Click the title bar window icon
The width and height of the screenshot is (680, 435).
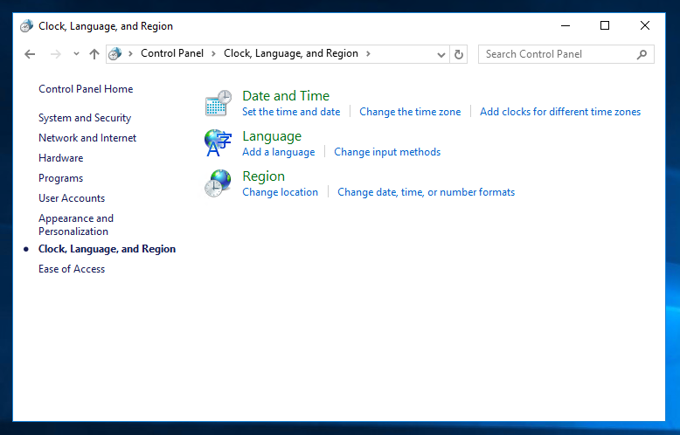click(x=26, y=26)
